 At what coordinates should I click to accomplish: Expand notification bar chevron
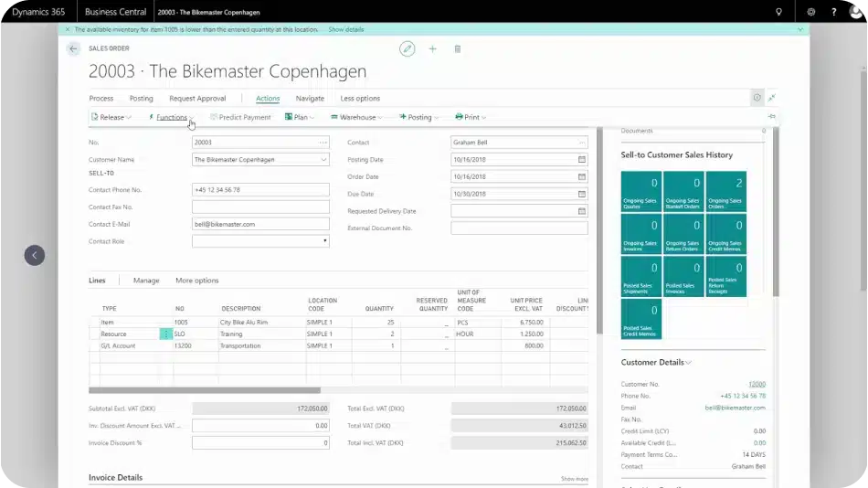click(799, 29)
